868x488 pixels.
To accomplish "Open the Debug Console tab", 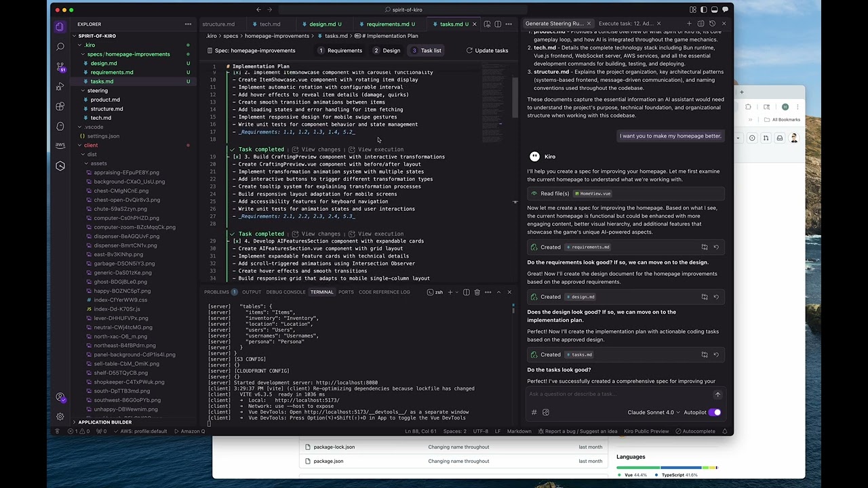I will point(285,292).
